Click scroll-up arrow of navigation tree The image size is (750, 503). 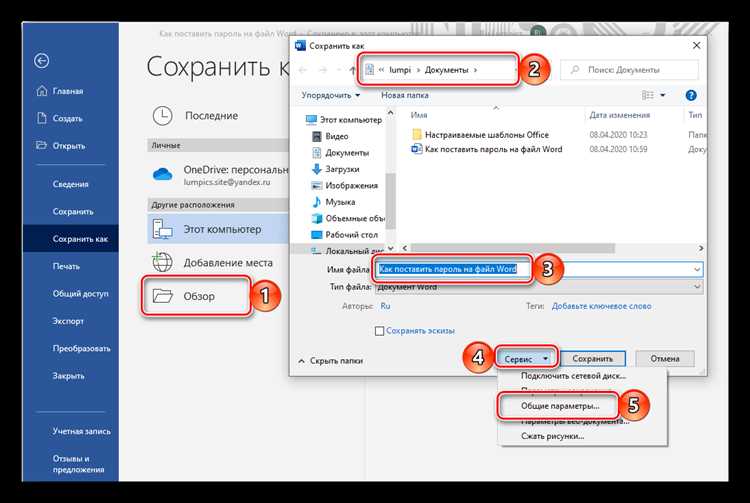(x=390, y=113)
